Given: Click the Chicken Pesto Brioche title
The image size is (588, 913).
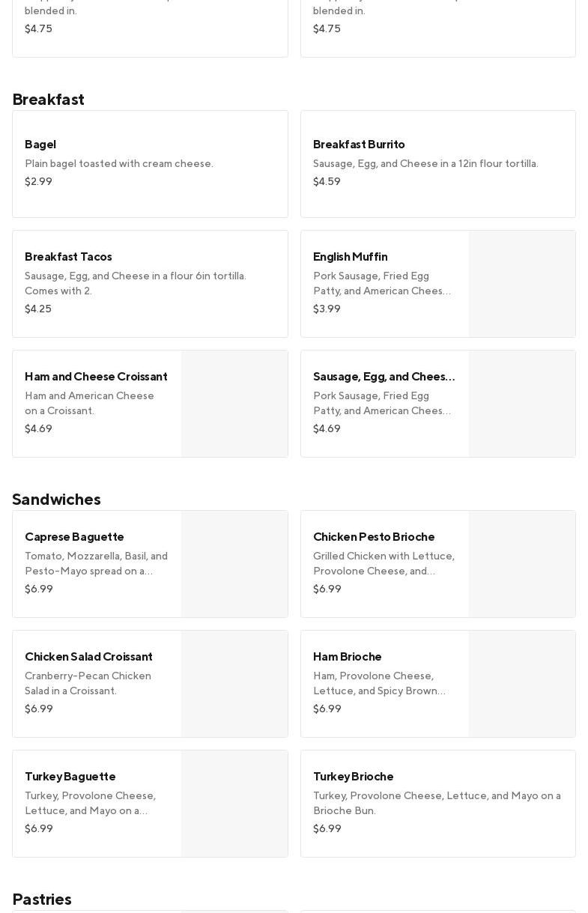Looking at the screenshot, I should click(374, 537).
